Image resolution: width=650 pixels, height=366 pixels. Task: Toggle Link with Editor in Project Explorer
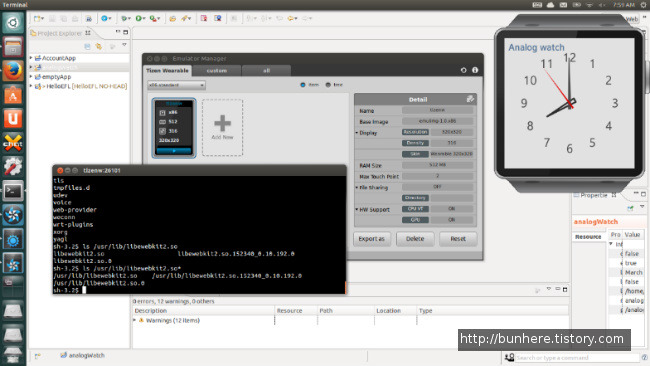pos(99,46)
